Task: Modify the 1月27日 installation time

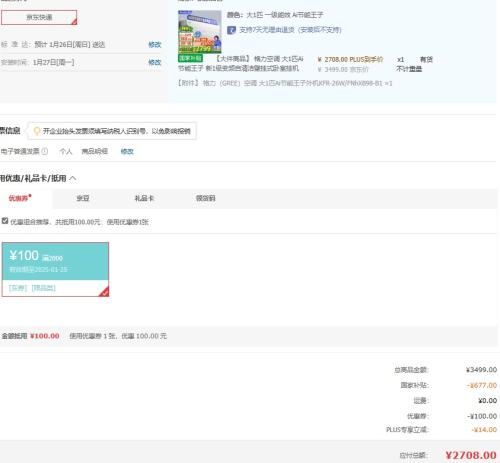Action: (155, 62)
